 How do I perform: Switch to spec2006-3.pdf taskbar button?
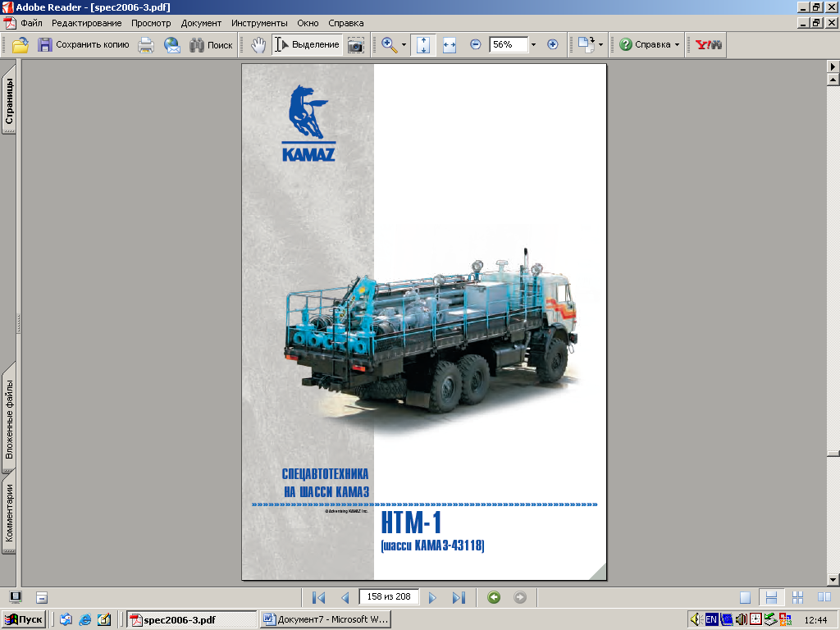(192, 620)
